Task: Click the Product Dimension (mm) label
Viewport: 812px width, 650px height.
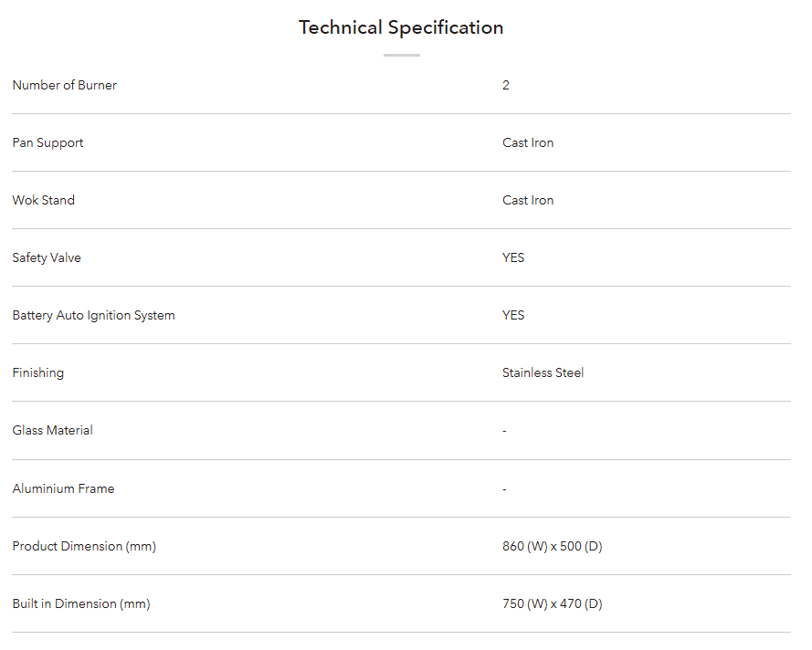Action: point(84,546)
